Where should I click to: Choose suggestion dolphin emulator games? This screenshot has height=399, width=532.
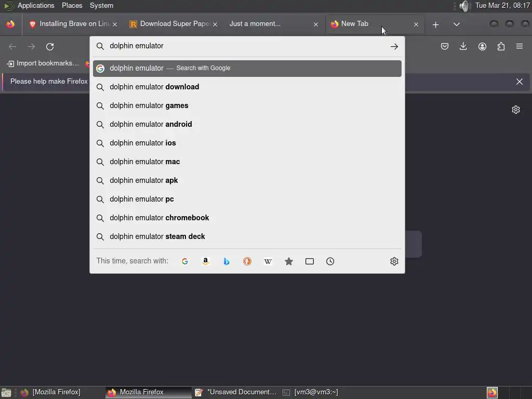pos(247,105)
